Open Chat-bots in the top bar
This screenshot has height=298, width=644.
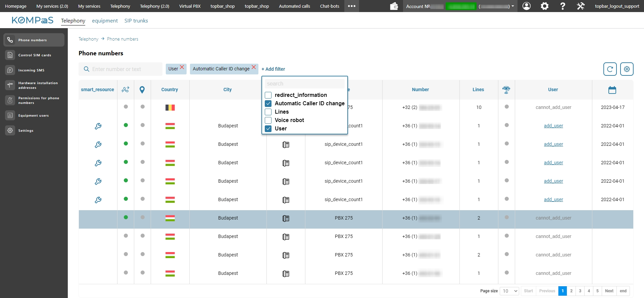click(x=330, y=6)
